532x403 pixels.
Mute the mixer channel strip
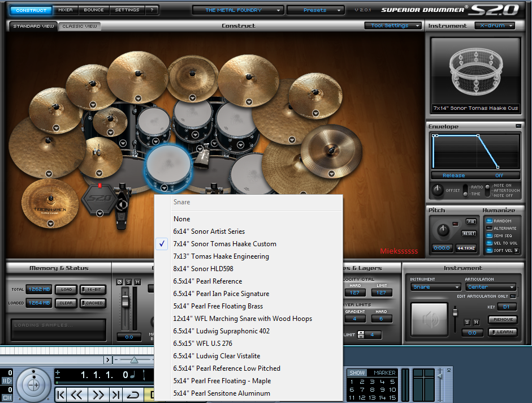pyautogui.click(x=137, y=282)
